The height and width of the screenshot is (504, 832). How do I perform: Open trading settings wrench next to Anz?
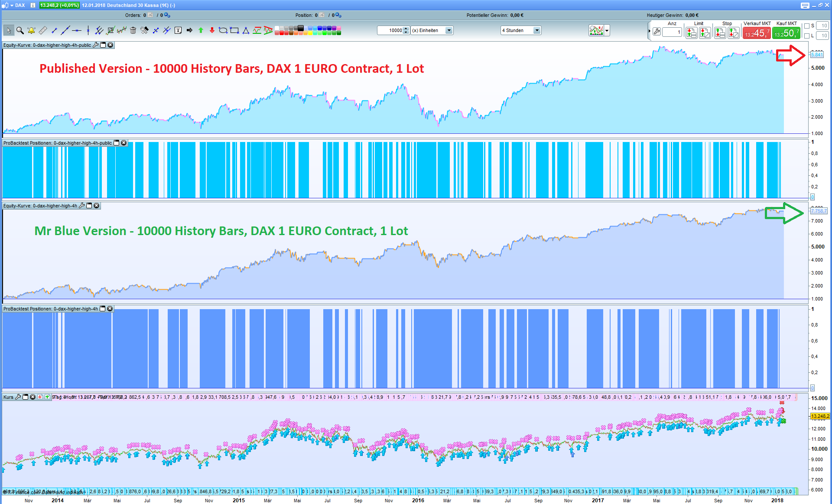pyautogui.click(x=657, y=32)
